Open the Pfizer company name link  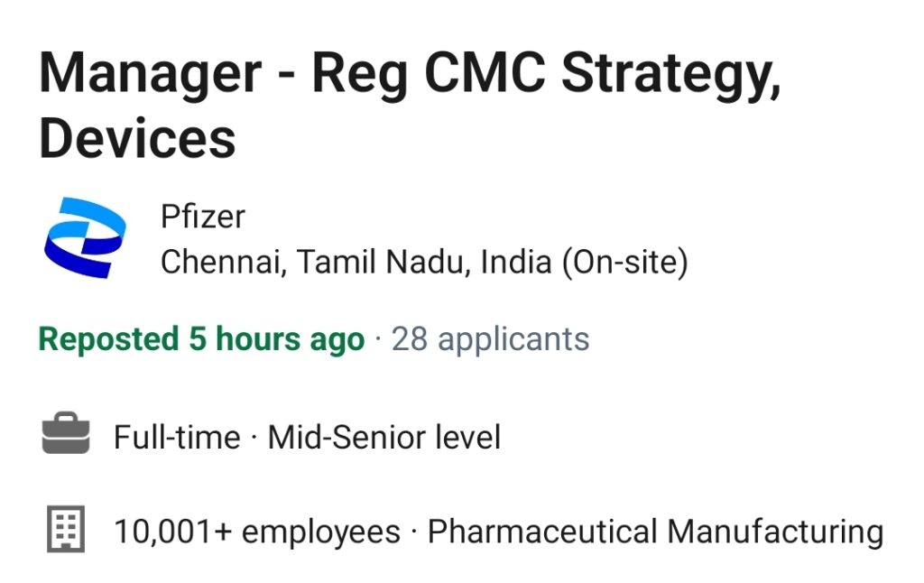pos(203,217)
